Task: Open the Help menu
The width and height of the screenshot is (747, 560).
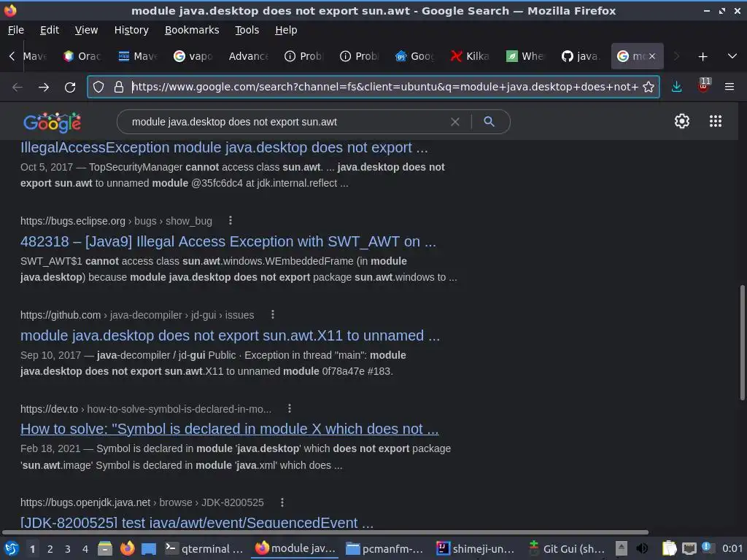Action: (286, 30)
